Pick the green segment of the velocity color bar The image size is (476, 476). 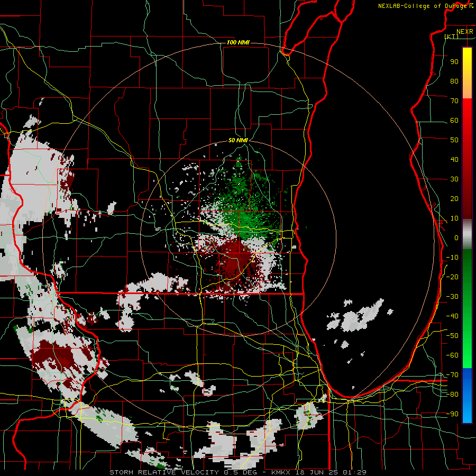pyautogui.click(x=467, y=308)
